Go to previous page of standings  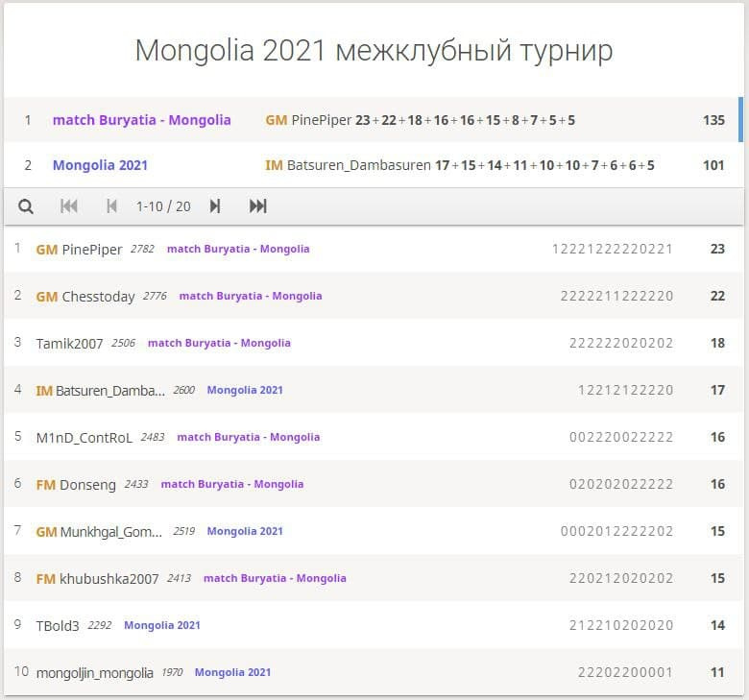[x=111, y=206]
